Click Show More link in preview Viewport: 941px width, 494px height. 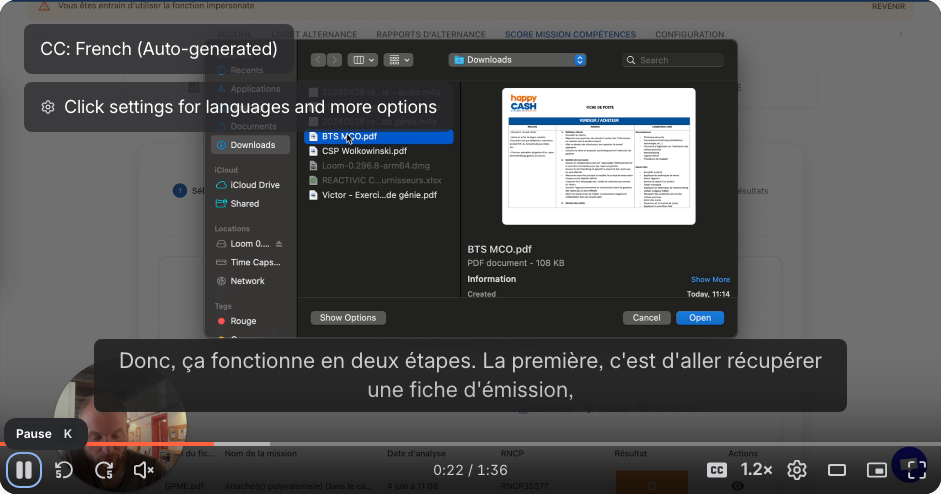point(710,279)
